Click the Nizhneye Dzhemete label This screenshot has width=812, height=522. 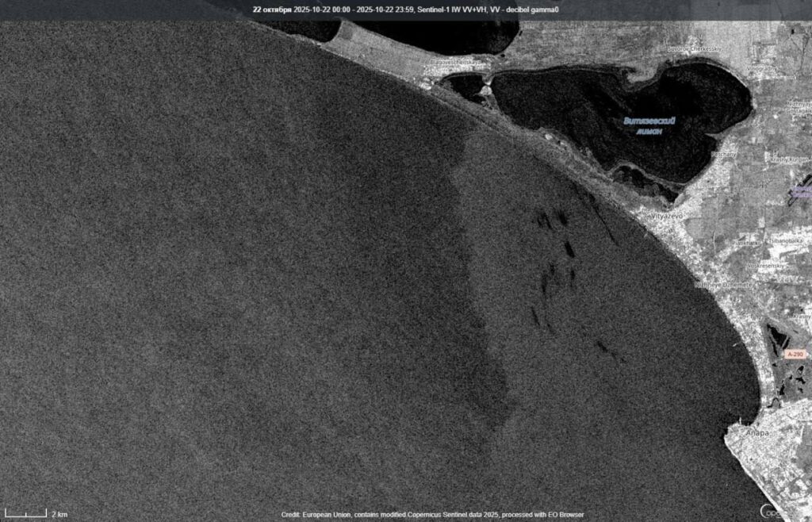[x=723, y=284]
